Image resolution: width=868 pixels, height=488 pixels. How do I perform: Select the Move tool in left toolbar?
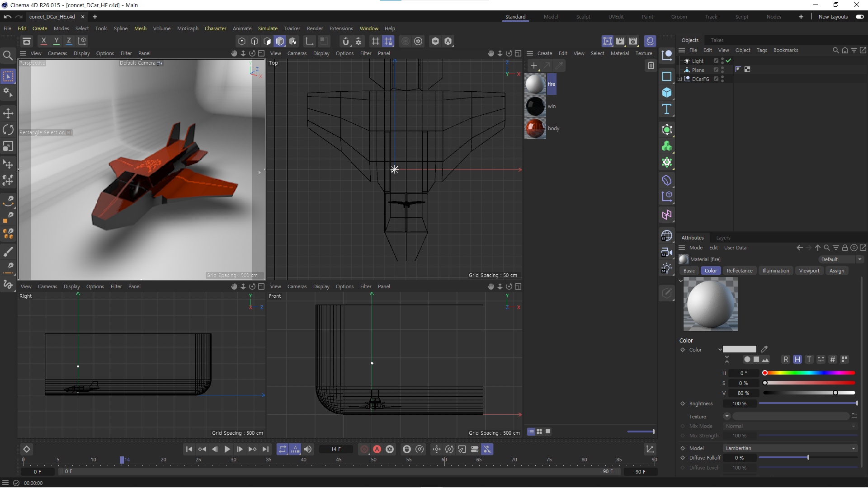click(x=8, y=113)
